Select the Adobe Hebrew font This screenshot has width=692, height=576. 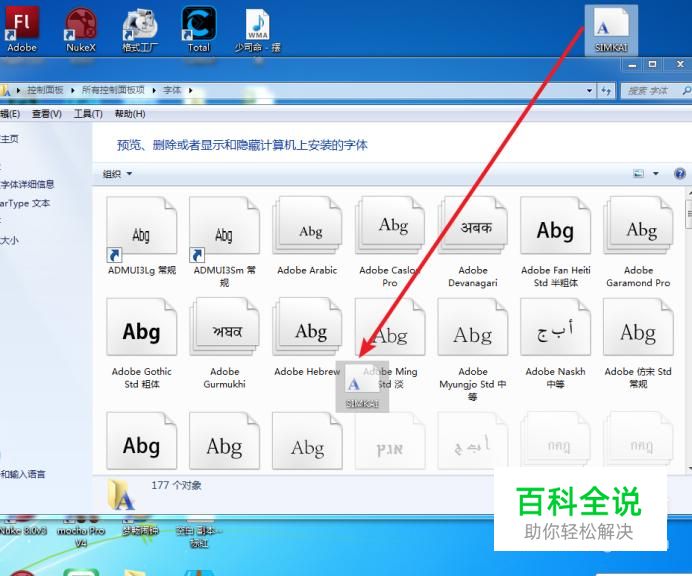click(307, 338)
